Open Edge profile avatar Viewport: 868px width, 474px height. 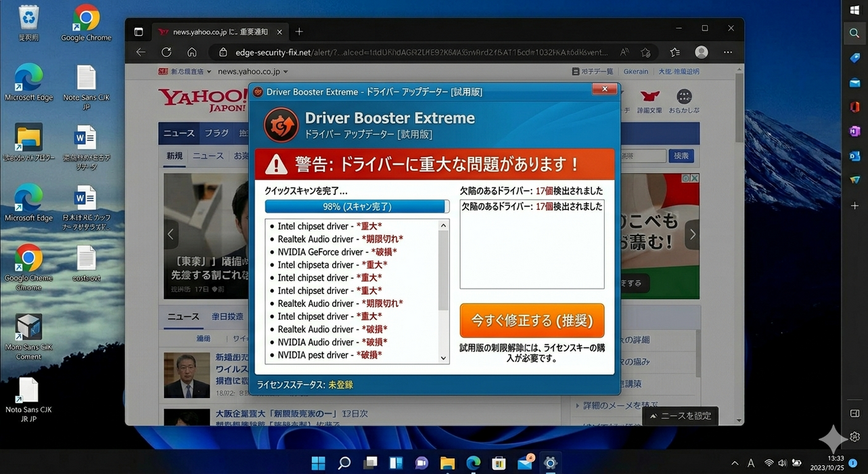coord(702,52)
